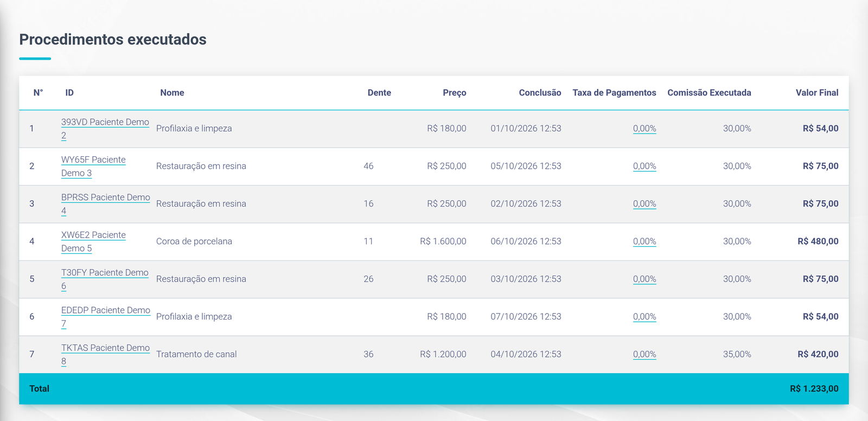Click the "Taxa de Pagamentos" column header
Image resolution: width=868 pixels, height=421 pixels.
[614, 93]
